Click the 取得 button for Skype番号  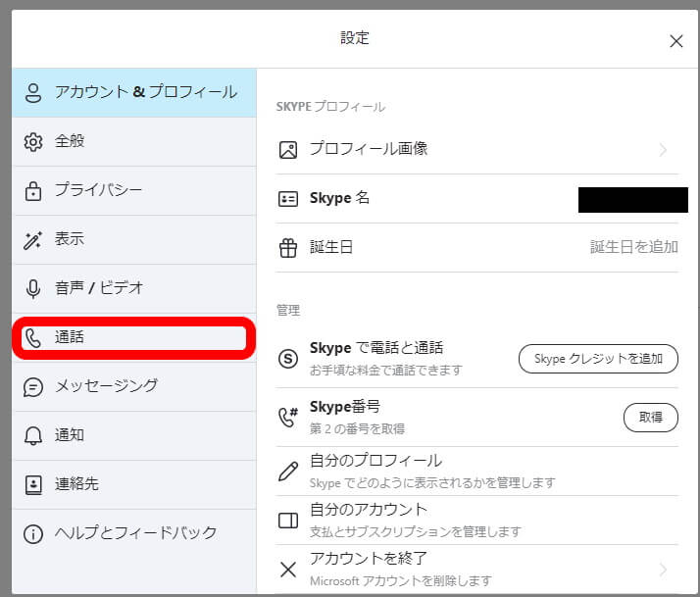[650, 418]
